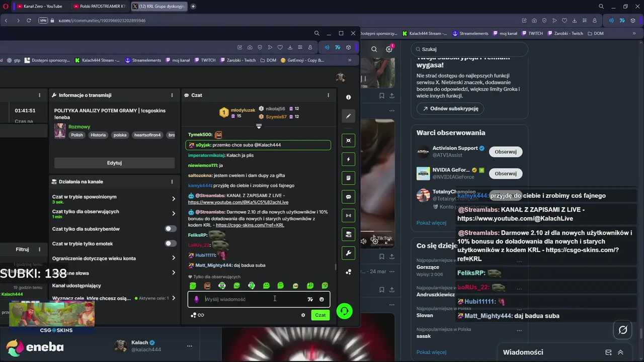Click the green Czat send button
The height and width of the screenshot is (362, 644).
click(x=320, y=315)
